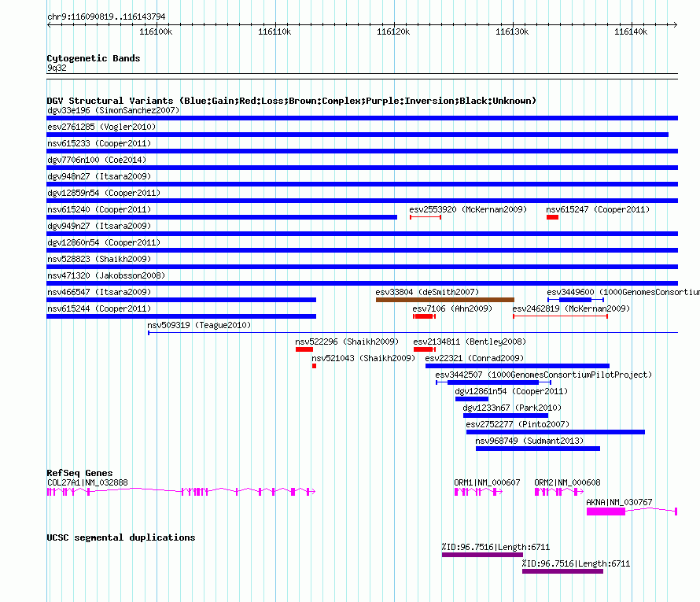Open the esv2752277 (Pinto2007) label
The image size is (700, 602).
(x=518, y=424)
